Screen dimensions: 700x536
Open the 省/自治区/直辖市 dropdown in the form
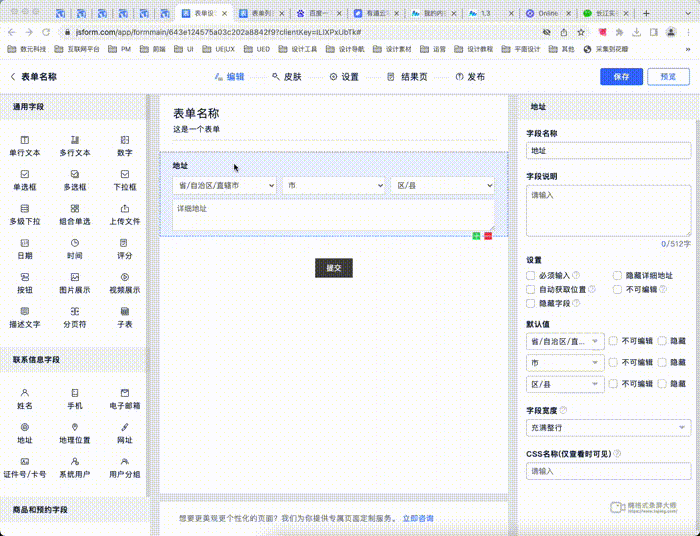225,186
